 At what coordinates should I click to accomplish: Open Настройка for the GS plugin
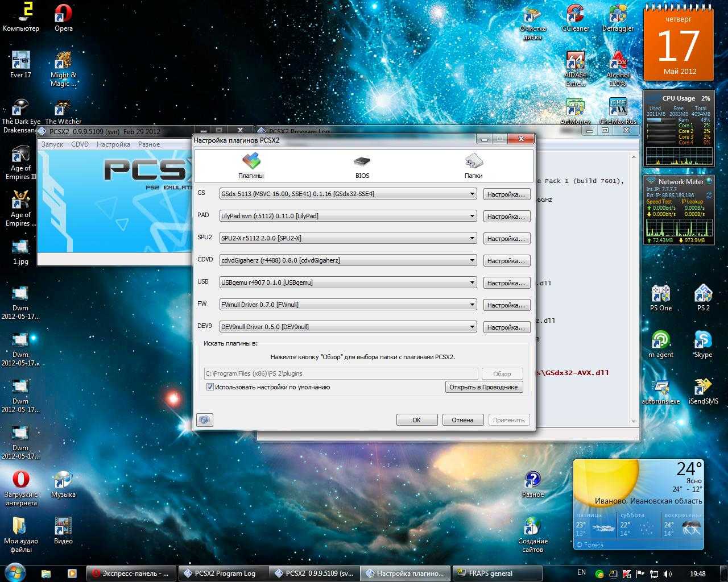pyautogui.click(x=506, y=194)
